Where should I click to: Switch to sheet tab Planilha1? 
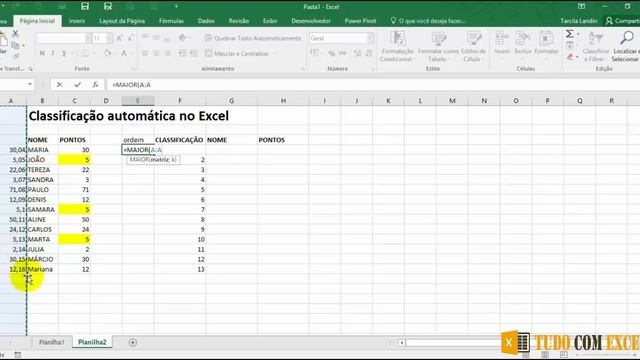pyautogui.click(x=51, y=342)
